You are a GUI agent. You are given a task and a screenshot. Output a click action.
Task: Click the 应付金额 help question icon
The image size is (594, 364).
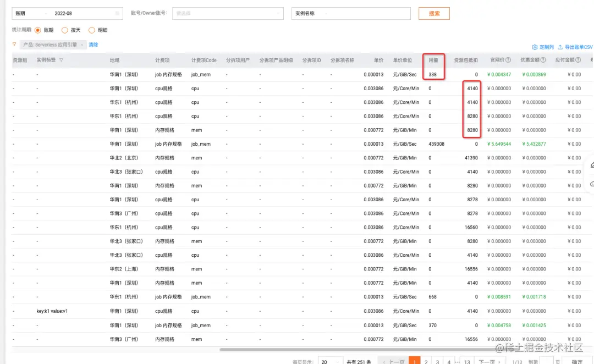click(578, 60)
